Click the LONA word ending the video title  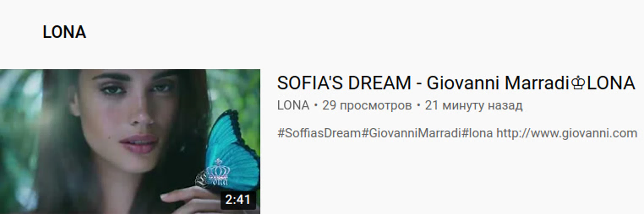[611, 83]
